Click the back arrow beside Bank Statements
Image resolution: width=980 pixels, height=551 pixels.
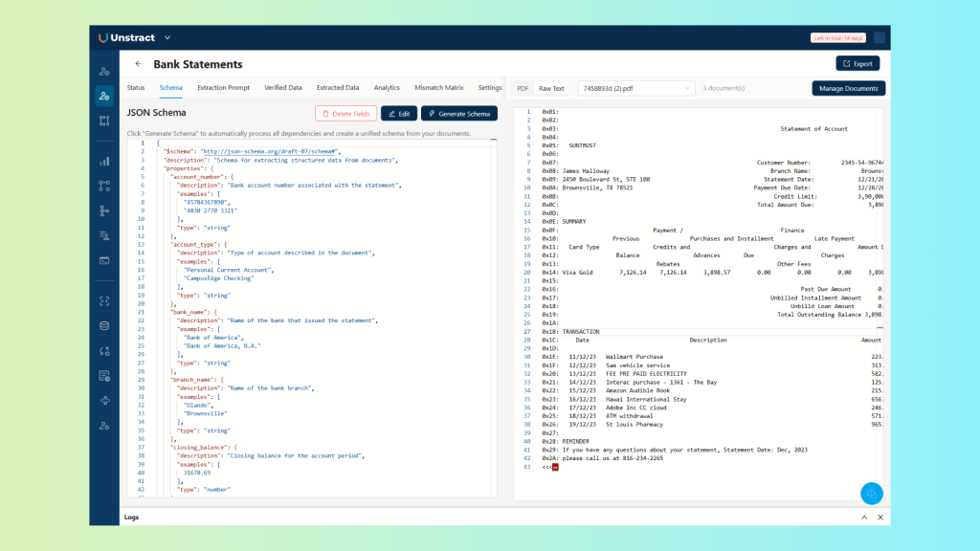pyautogui.click(x=138, y=64)
